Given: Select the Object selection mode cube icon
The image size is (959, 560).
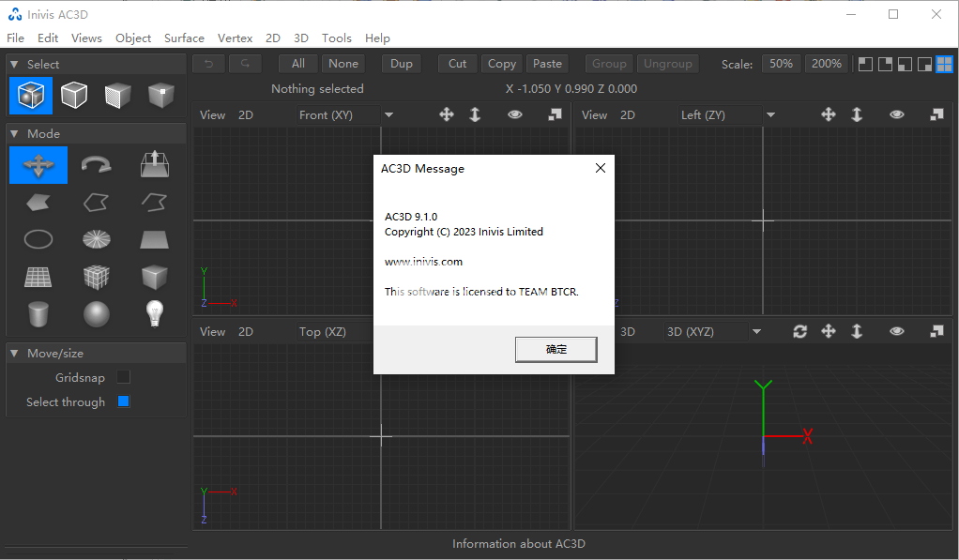Looking at the screenshot, I should [x=74, y=96].
